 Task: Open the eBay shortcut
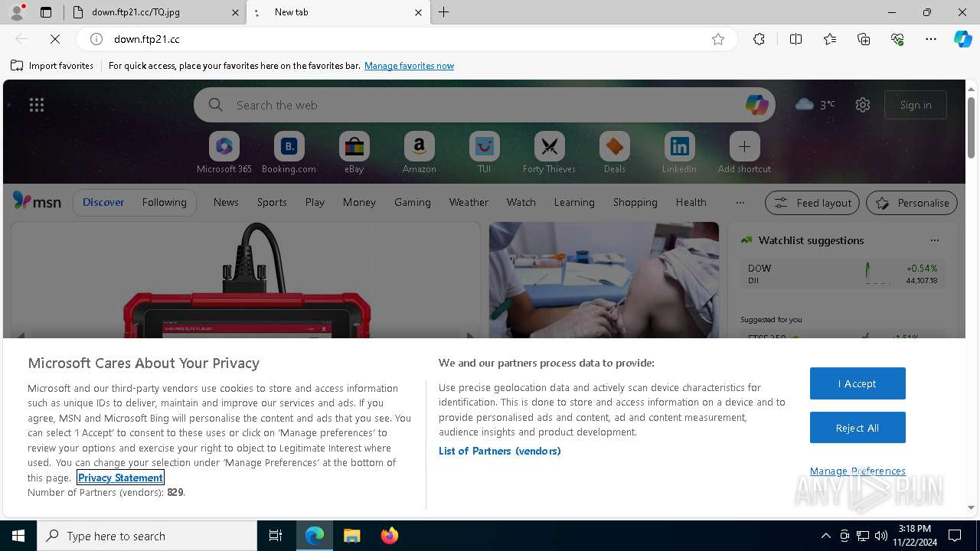tap(354, 153)
